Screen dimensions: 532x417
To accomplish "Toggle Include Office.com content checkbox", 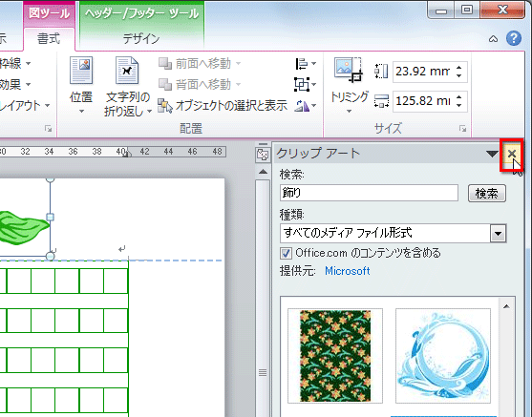I will [286, 253].
